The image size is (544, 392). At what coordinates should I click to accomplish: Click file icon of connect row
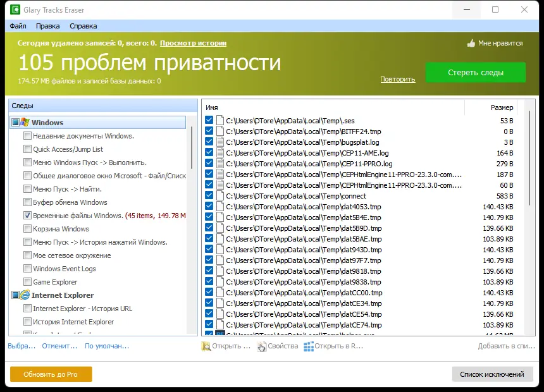(x=220, y=195)
